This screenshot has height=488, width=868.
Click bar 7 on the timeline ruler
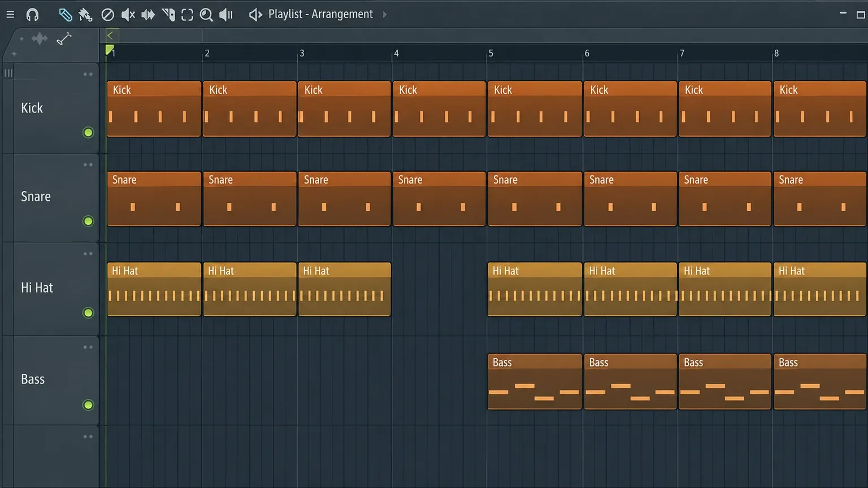tap(682, 53)
